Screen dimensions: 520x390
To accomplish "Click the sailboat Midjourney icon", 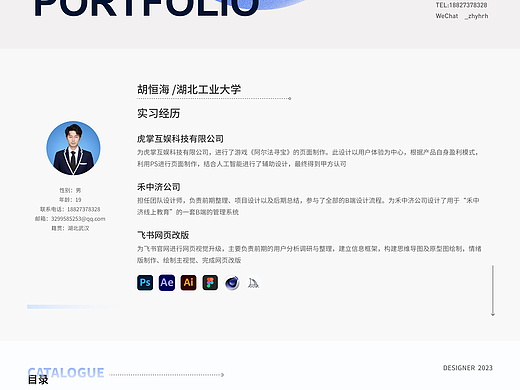I will click(253, 283).
